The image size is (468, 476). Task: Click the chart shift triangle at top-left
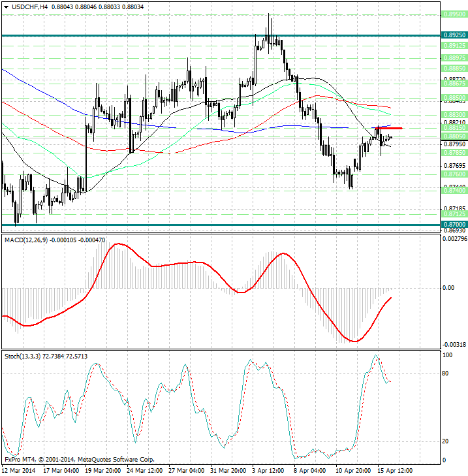(5, 7)
